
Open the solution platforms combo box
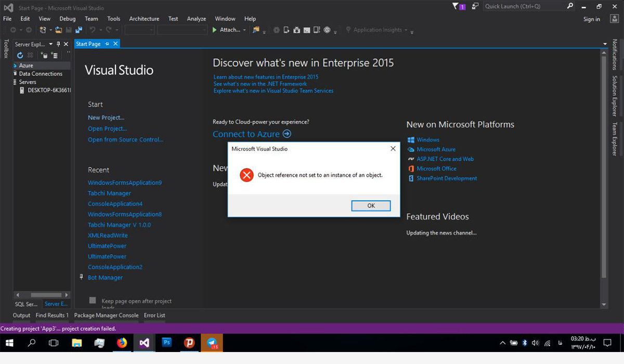183,30
